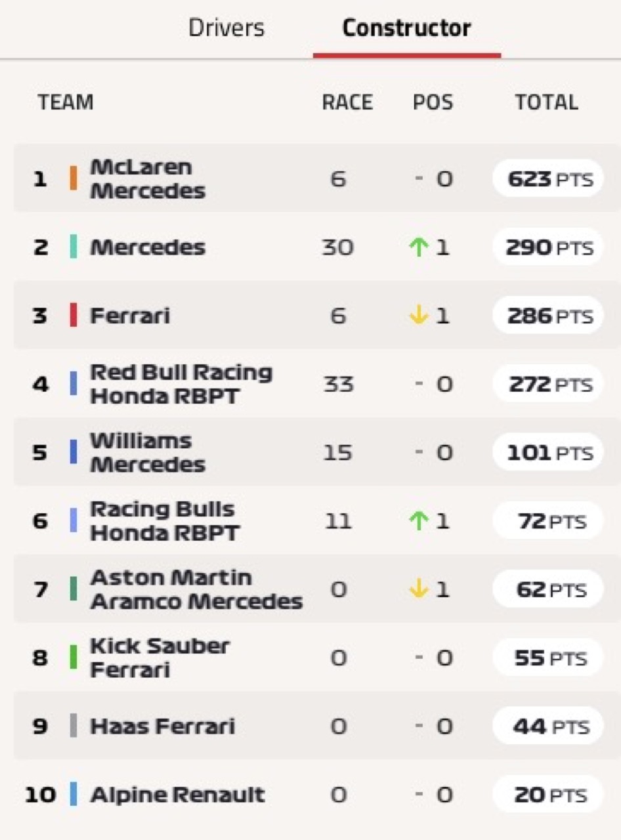Select Williams Mercedes team name
621x840 pixels.
(x=148, y=453)
